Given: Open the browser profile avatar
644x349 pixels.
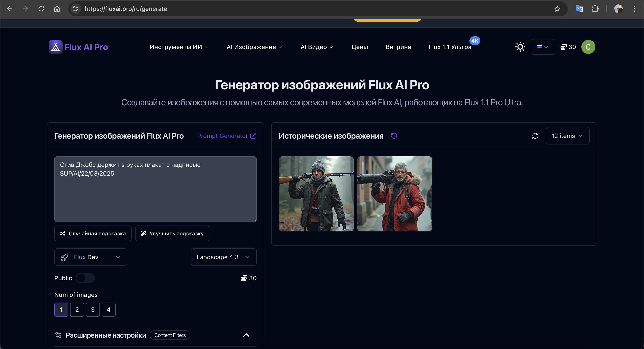Looking at the screenshot, I should [619, 9].
